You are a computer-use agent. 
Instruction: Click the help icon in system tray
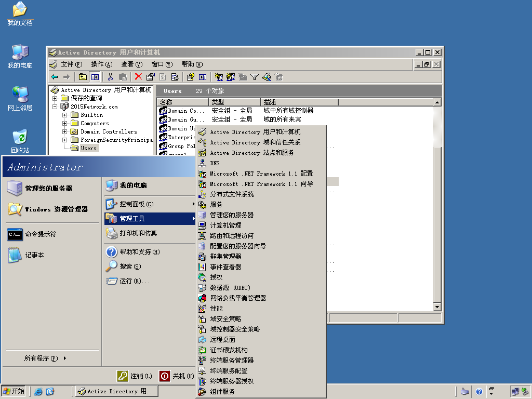point(479,392)
